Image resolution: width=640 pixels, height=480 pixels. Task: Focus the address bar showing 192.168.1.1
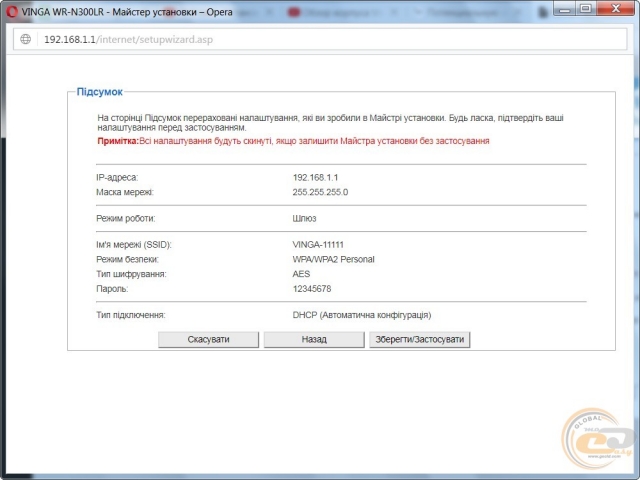pos(320,39)
